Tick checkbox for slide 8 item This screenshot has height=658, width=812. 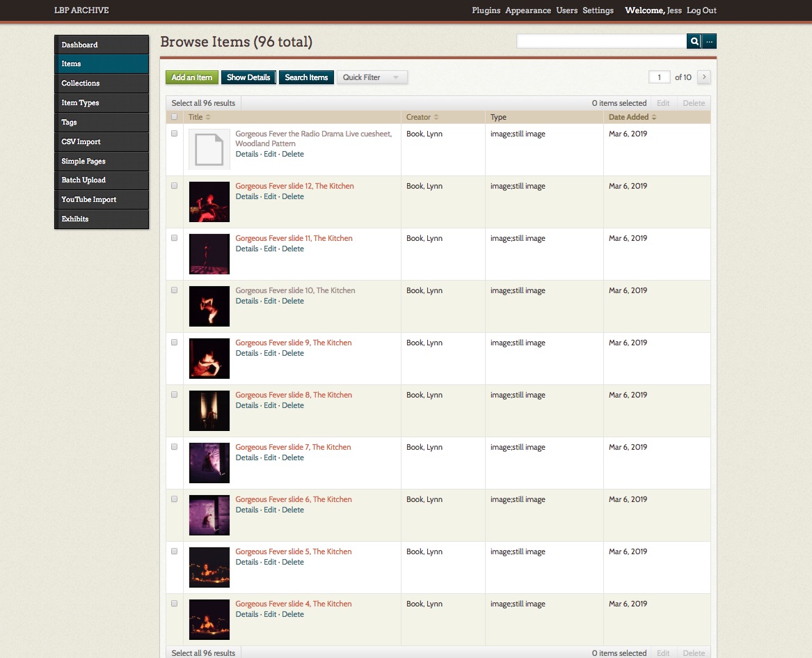pos(174,395)
